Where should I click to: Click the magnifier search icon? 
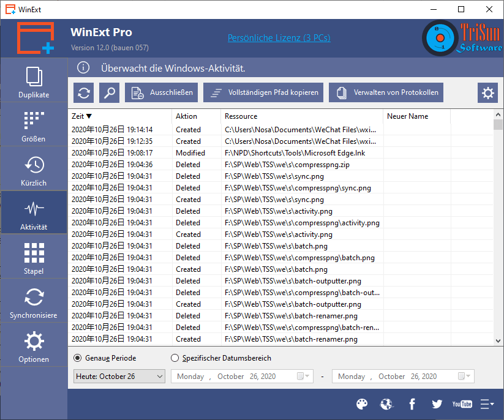109,92
